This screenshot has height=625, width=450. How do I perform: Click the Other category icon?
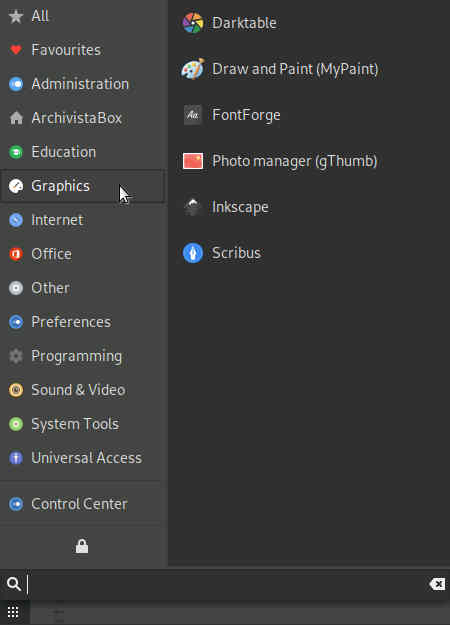16,288
